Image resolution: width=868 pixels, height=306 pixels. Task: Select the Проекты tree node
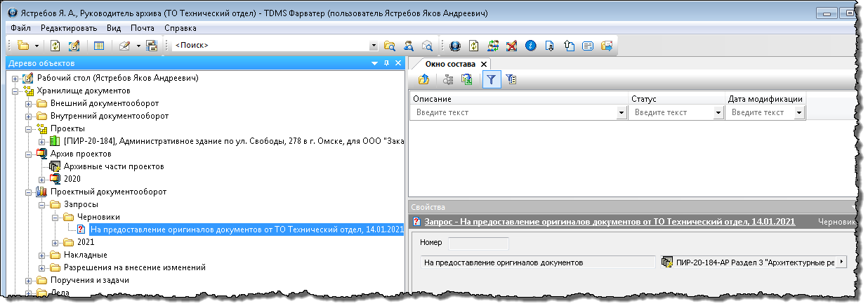(x=67, y=128)
